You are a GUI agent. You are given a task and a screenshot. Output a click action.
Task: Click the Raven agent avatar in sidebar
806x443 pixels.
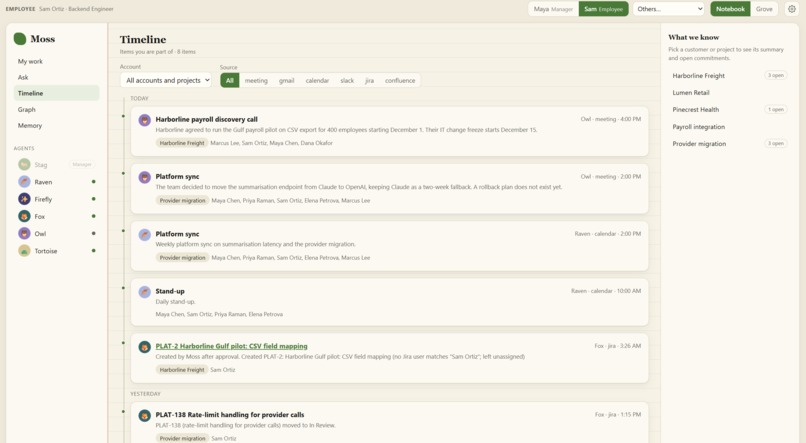click(x=24, y=182)
